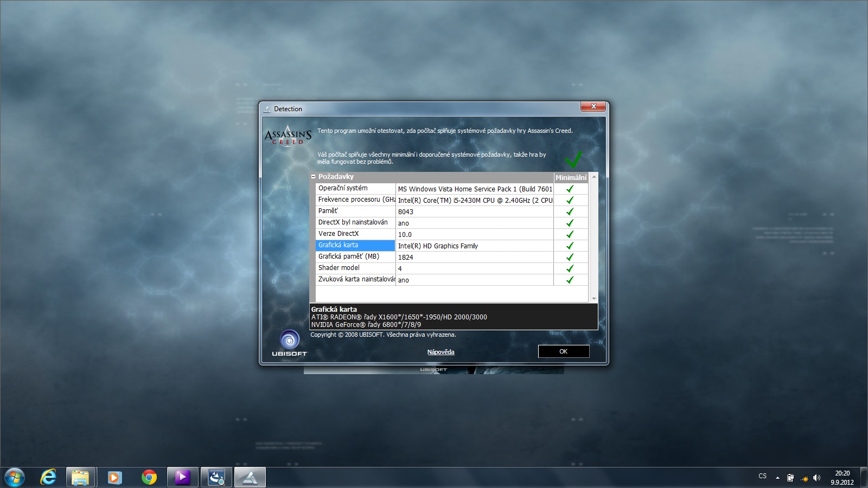Click the Ubisoft logo in the dialog
868x488 pixels.
pyautogui.click(x=290, y=343)
